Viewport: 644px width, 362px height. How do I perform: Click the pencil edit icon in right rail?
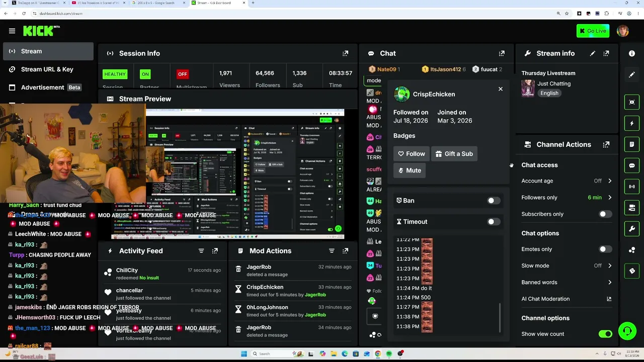point(632,74)
